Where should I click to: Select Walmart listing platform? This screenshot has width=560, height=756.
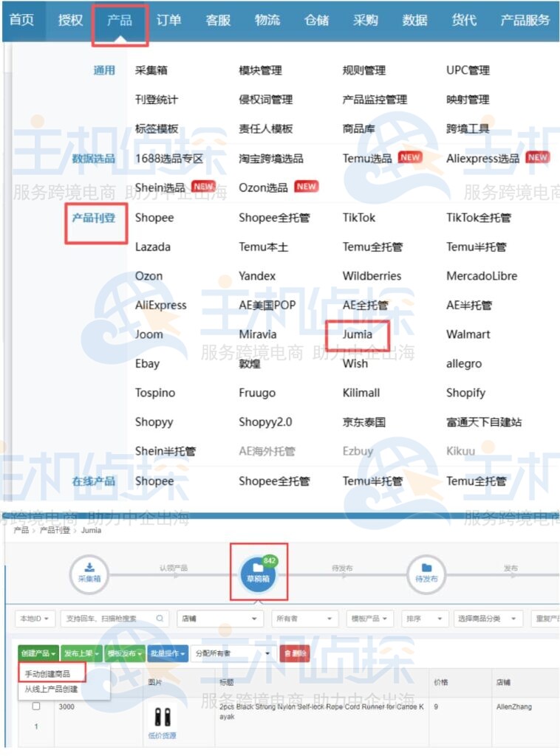tap(468, 334)
